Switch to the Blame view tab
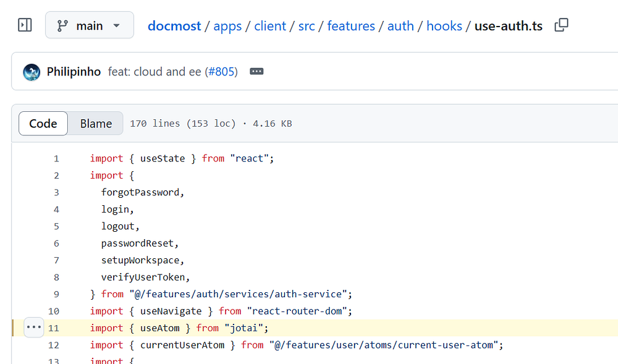 click(x=96, y=124)
